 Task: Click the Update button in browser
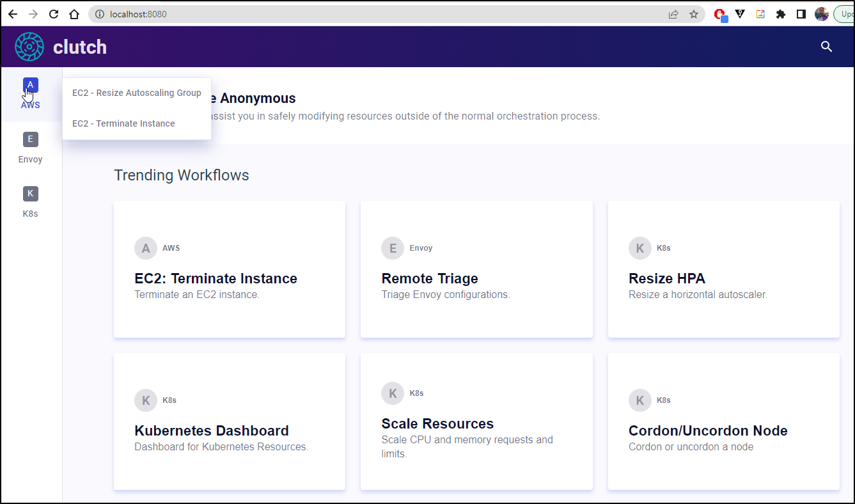pos(844,14)
